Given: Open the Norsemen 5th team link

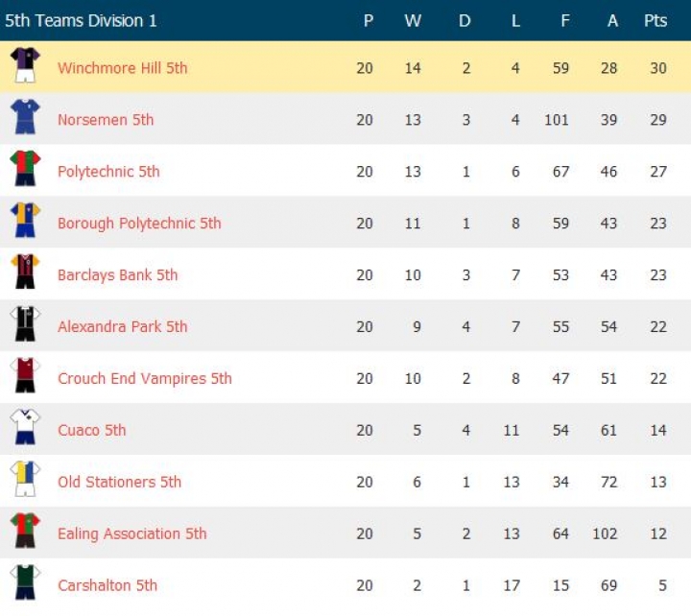Looking at the screenshot, I should point(106,120).
